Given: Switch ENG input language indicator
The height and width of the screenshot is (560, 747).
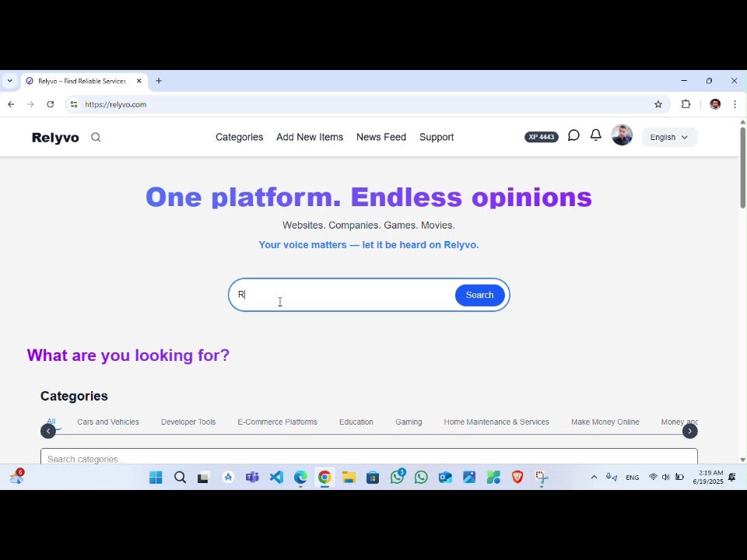Looking at the screenshot, I should [x=632, y=478].
